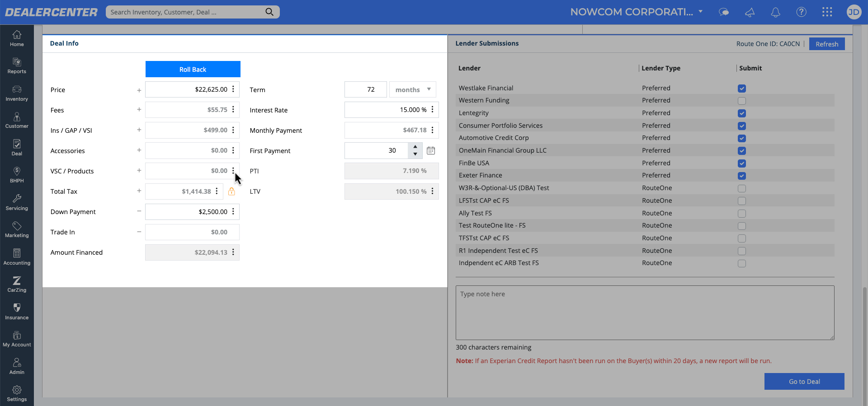868x406 pixels.
Task: Open the three-dot menu for Price
Action: coord(233,89)
